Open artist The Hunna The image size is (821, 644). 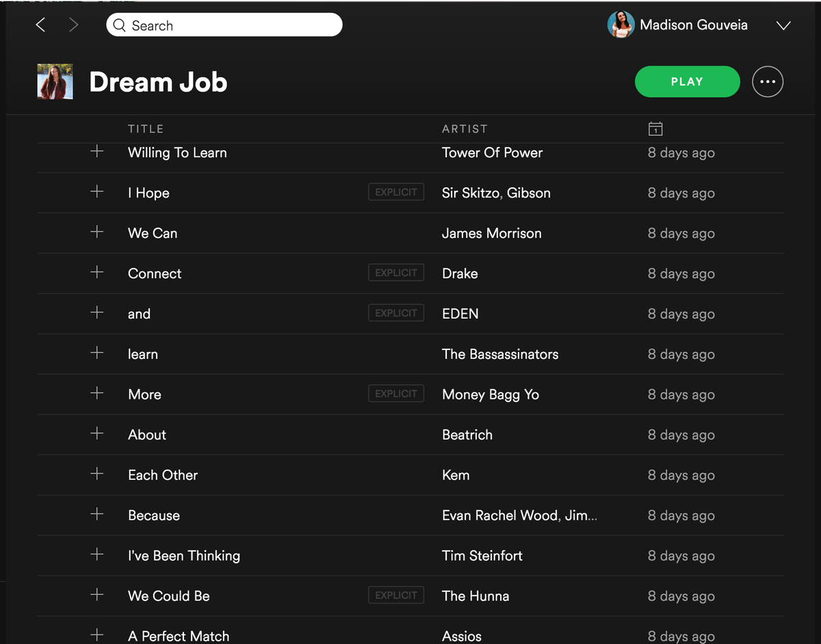(x=475, y=596)
